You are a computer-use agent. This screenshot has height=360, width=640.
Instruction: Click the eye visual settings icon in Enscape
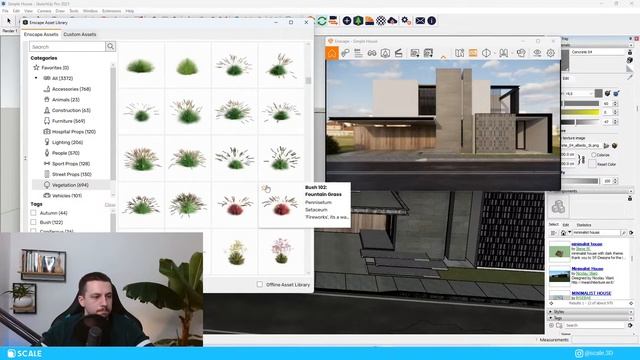coord(537,53)
